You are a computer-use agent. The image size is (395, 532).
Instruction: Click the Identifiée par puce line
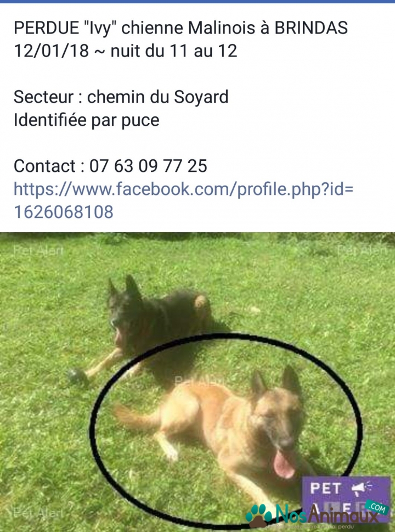click(87, 120)
